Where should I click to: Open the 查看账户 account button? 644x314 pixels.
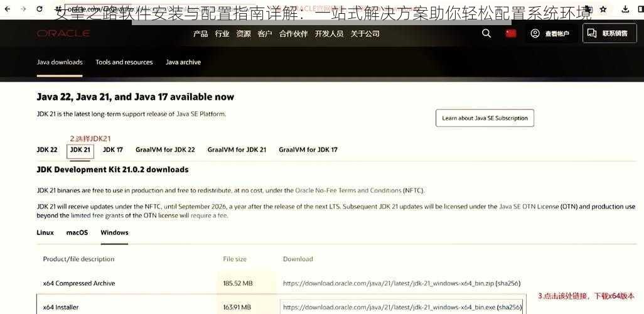[x=550, y=34]
